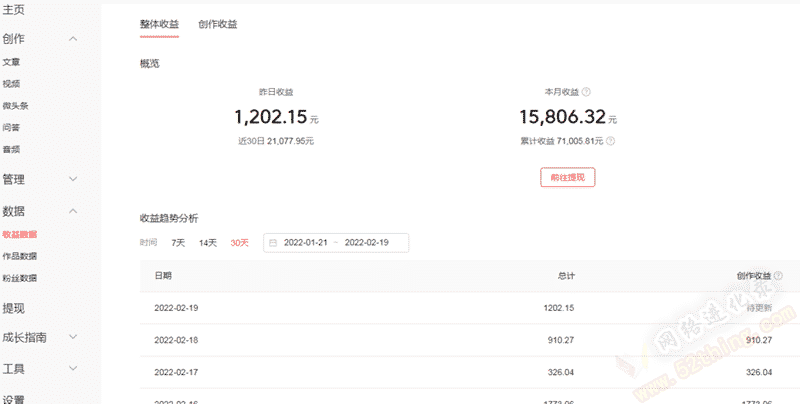
Task: Open 粉丝数据 in the sidebar
Action: (19, 278)
